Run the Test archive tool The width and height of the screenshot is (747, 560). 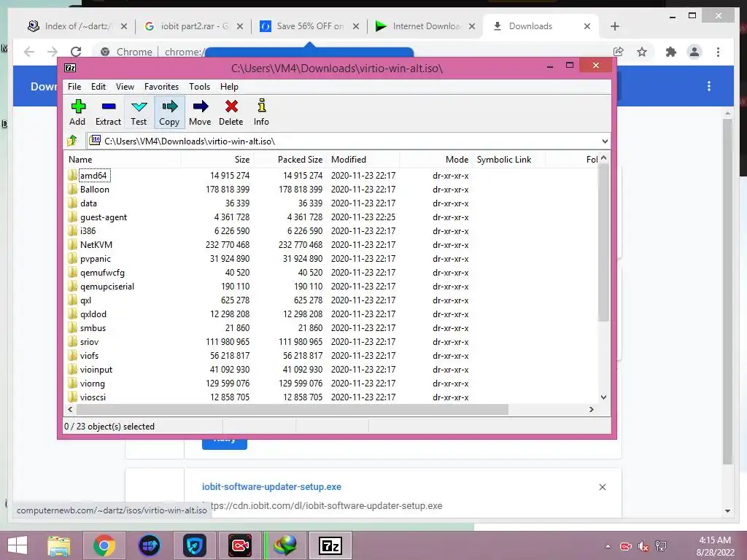tap(139, 112)
